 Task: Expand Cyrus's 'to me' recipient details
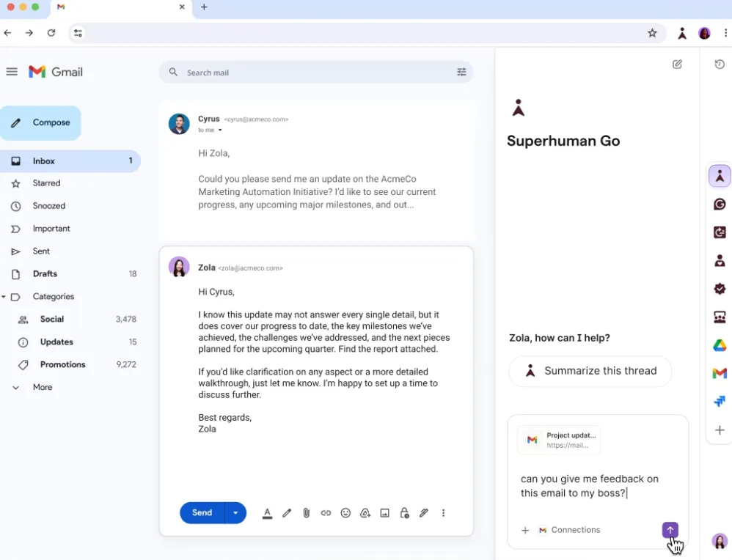220,130
